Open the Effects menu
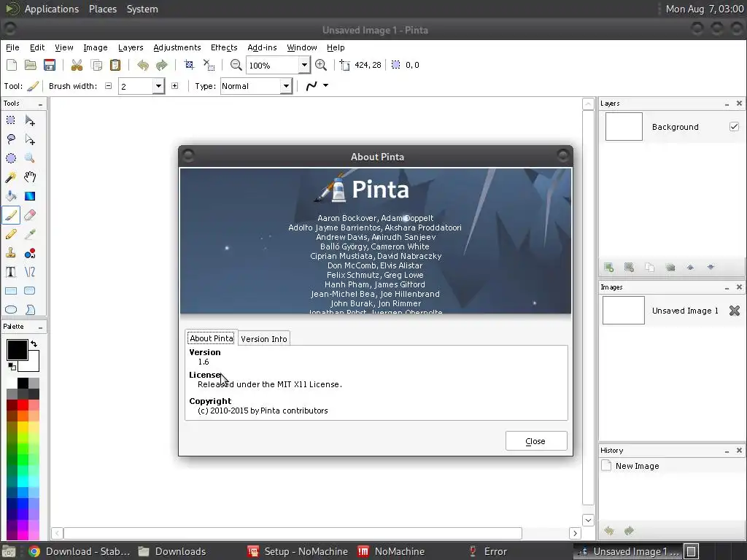This screenshot has height=560, width=747. [x=224, y=47]
